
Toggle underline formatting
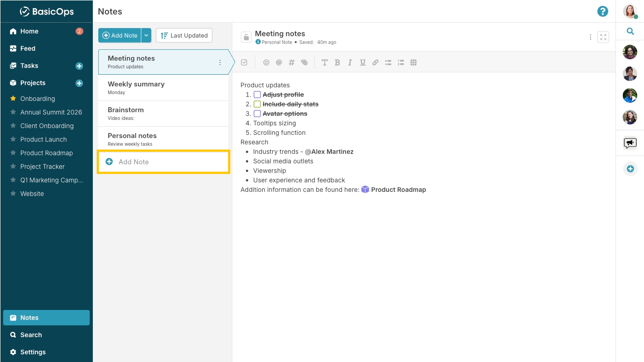tap(363, 63)
